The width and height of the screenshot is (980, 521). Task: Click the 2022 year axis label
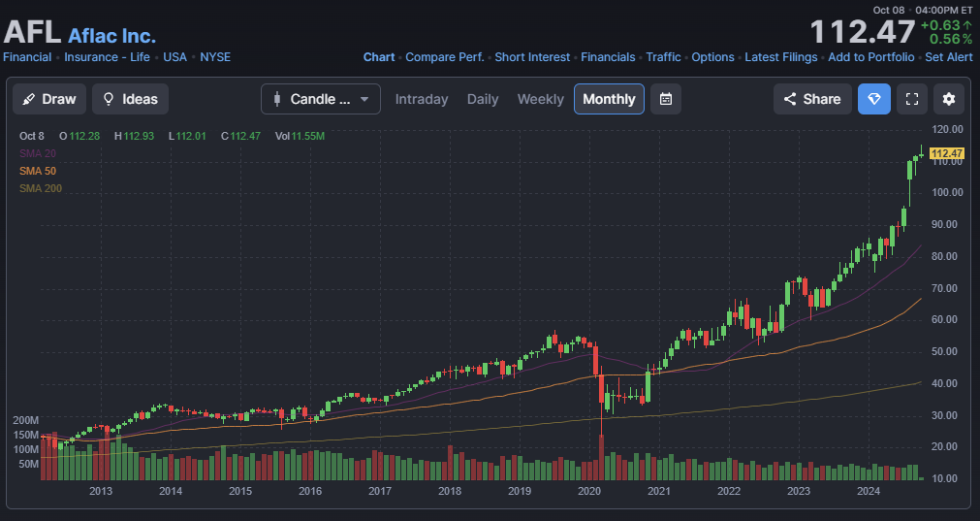[729, 491]
